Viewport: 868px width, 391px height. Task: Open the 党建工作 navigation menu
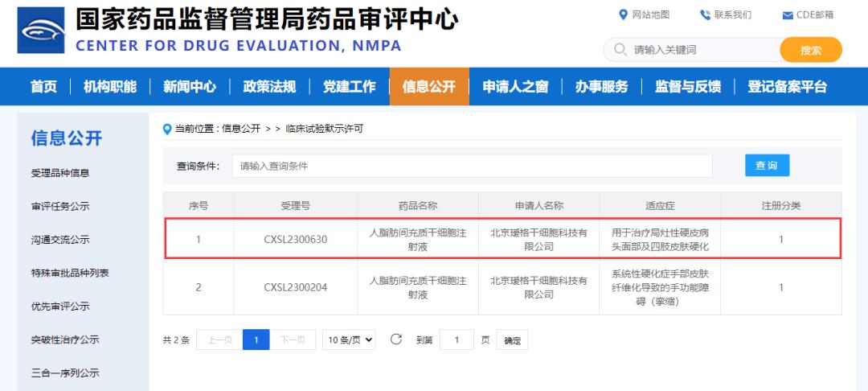[349, 86]
